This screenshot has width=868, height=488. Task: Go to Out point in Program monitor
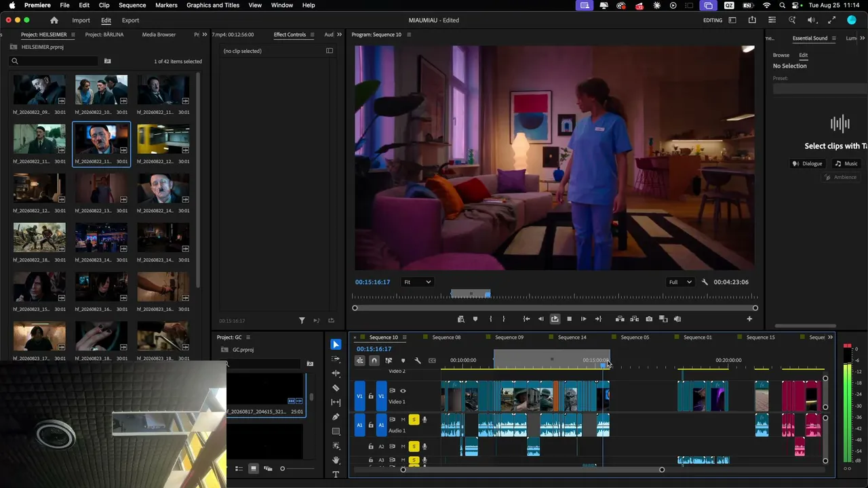[x=598, y=319]
